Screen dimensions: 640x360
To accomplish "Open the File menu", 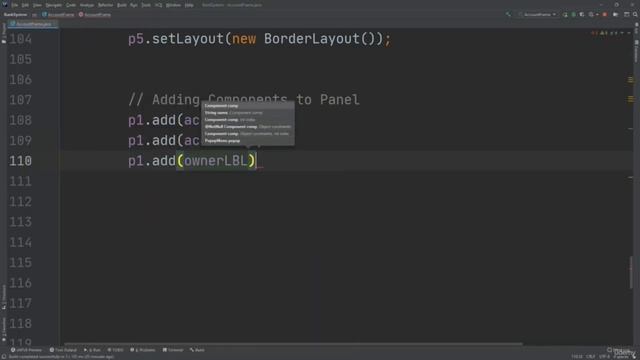I will click(15, 5).
